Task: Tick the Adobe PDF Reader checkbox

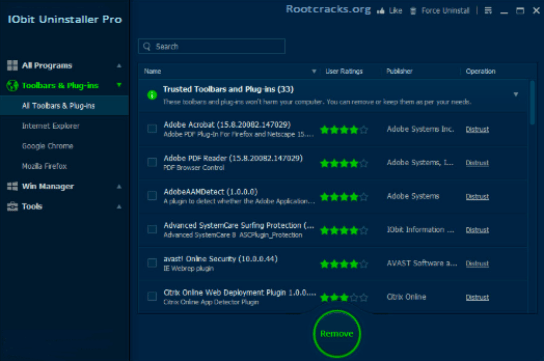Action: click(152, 162)
